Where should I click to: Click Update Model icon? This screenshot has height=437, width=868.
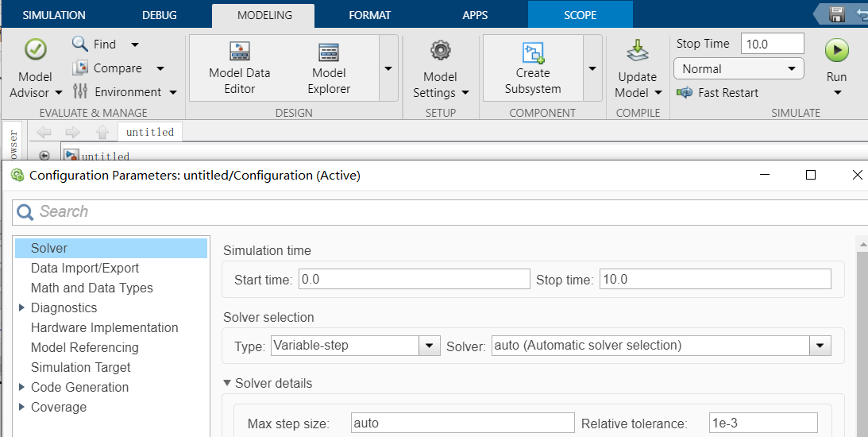click(637, 51)
